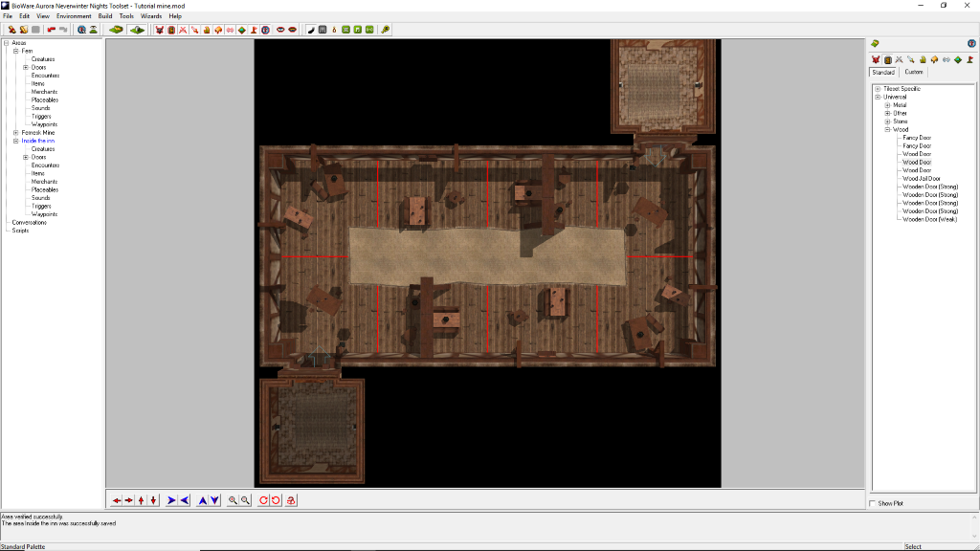Select the Merchants icon in palette panel

click(924, 60)
